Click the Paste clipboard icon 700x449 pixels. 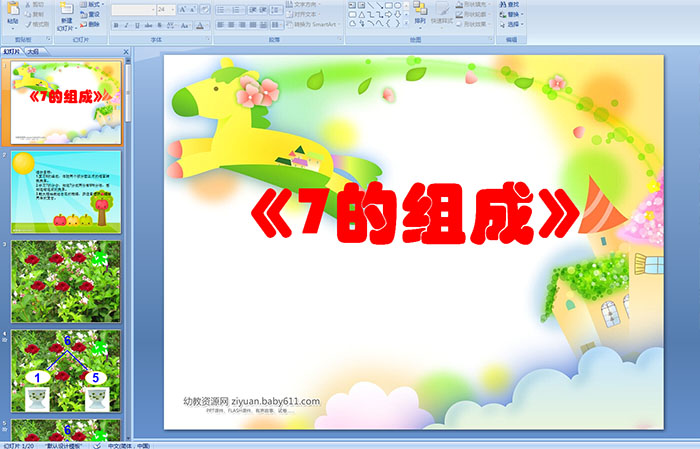point(13,8)
